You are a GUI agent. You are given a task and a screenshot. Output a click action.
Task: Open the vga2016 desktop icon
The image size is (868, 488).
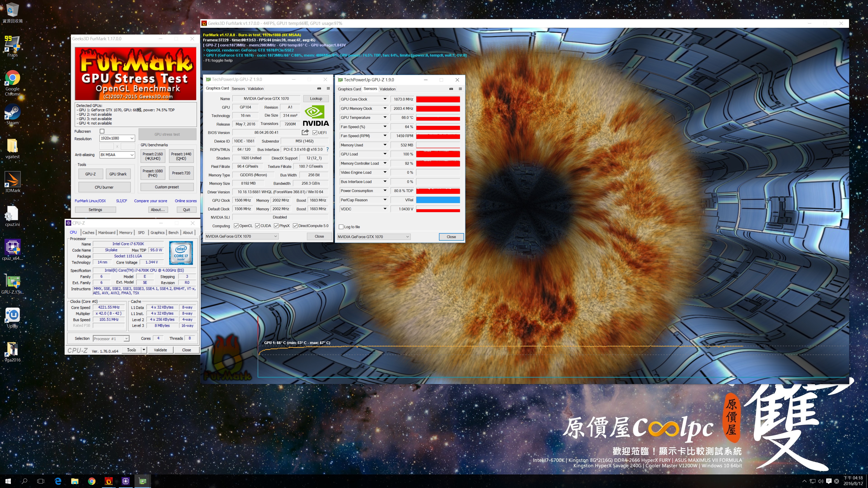(x=12, y=352)
